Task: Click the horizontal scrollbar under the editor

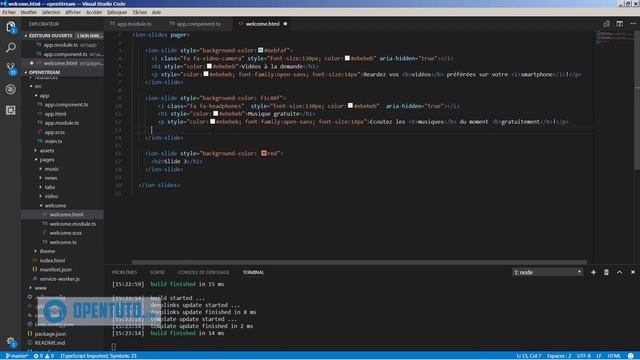Action: (x=359, y=262)
